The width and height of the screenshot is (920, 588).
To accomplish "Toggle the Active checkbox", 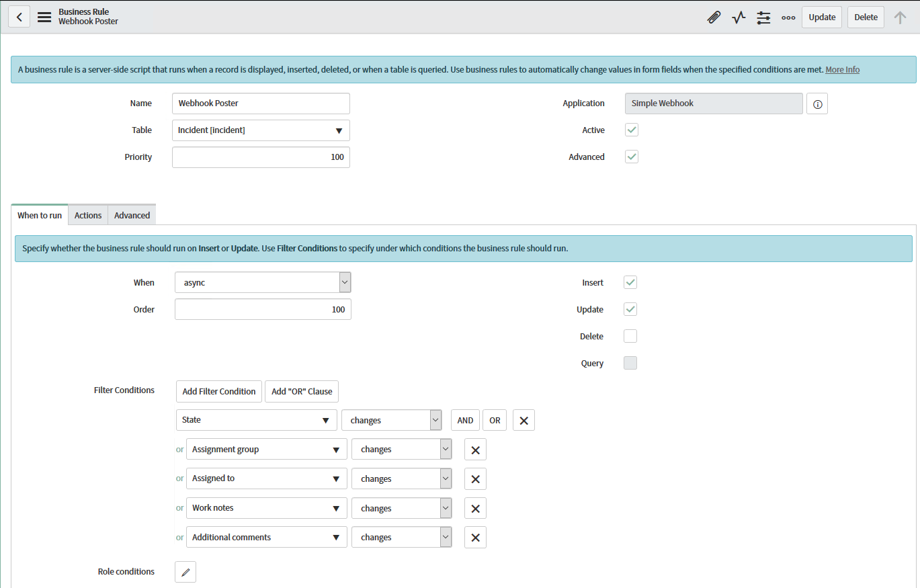I will (x=630, y=129).
